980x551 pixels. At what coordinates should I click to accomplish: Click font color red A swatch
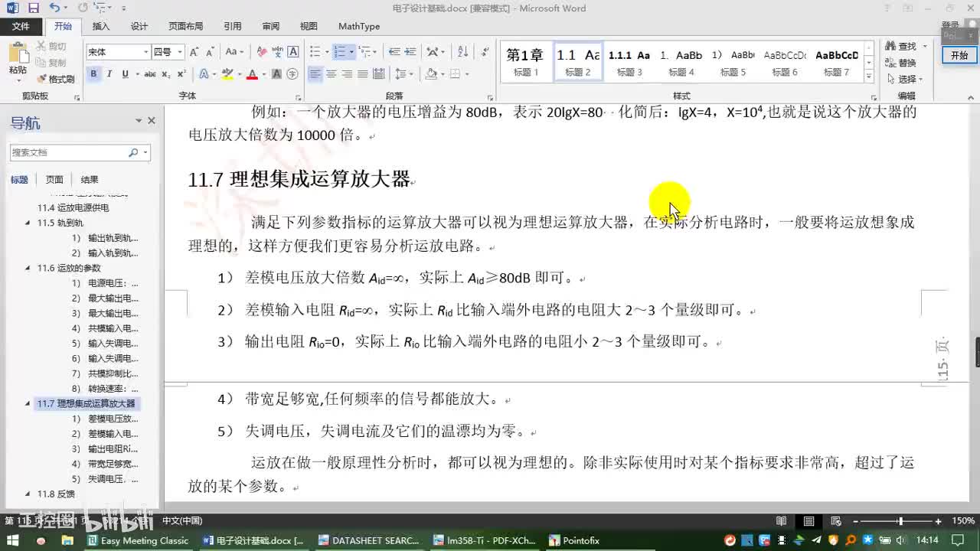coord(252,74)
